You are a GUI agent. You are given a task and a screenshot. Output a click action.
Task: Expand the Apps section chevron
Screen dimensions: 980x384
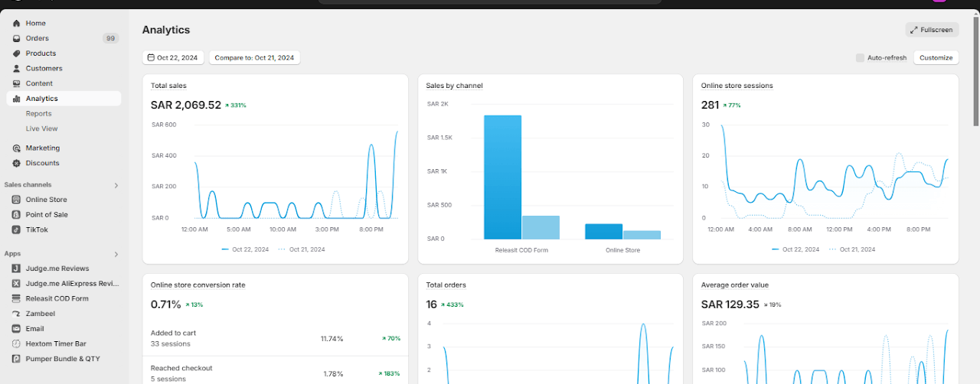(116, 254)
